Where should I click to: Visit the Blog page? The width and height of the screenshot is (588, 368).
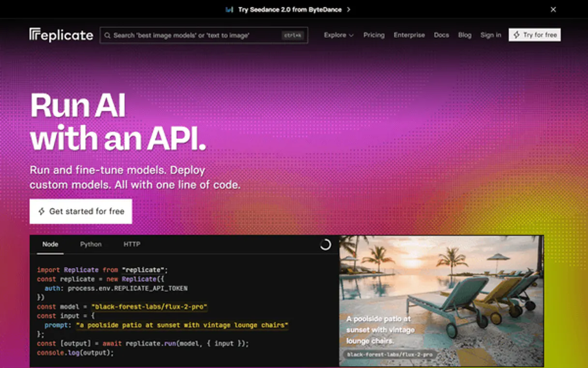pyautogui.click(x=464, y=35)
